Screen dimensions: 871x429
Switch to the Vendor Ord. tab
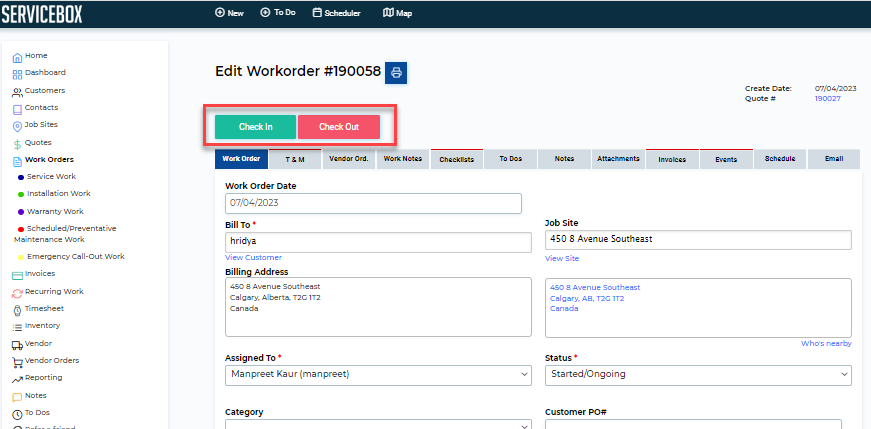tap(349, 159)
